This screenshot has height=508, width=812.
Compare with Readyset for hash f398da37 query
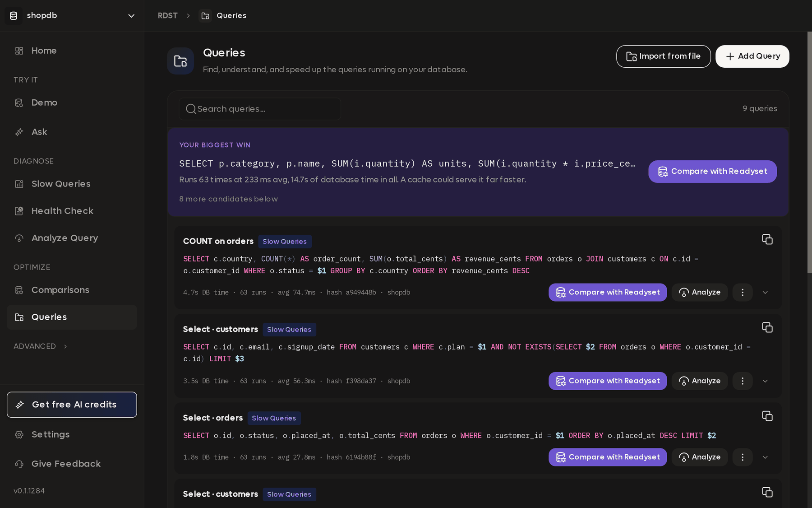[x=608, y=381]
